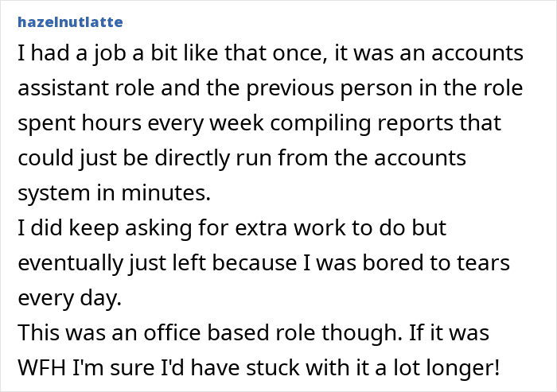Click the word "WFH" in the last line
This screenshot has width=557, height=392.
(x=42, y=368)
